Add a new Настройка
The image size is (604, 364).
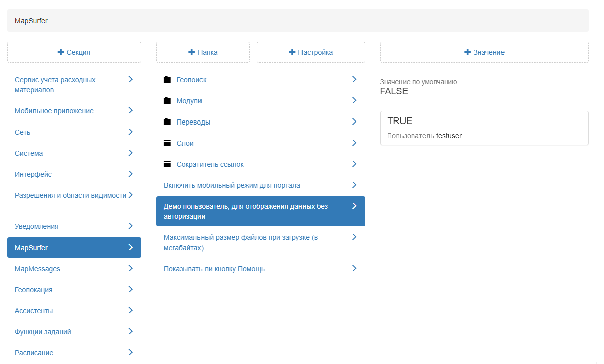point(311,52)
